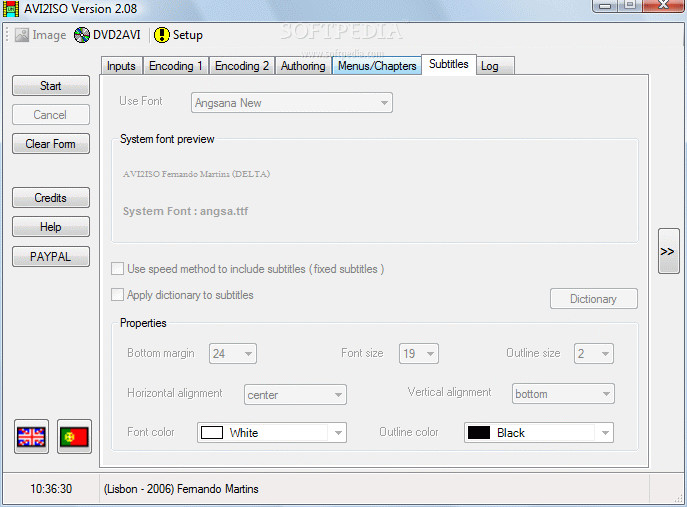Switch language to Portuguese with Portugal flag
This screenshot has width=687, height=507.
[74, 437]
